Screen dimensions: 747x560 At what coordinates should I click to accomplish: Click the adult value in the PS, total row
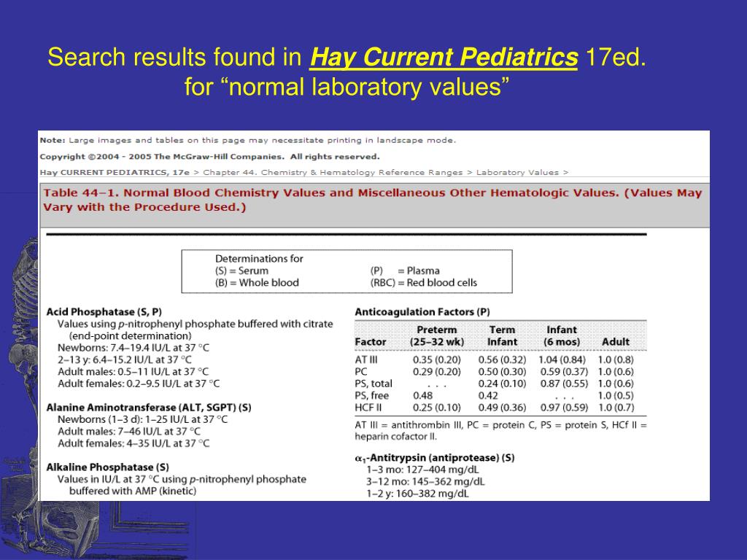(x=616, y=384)
